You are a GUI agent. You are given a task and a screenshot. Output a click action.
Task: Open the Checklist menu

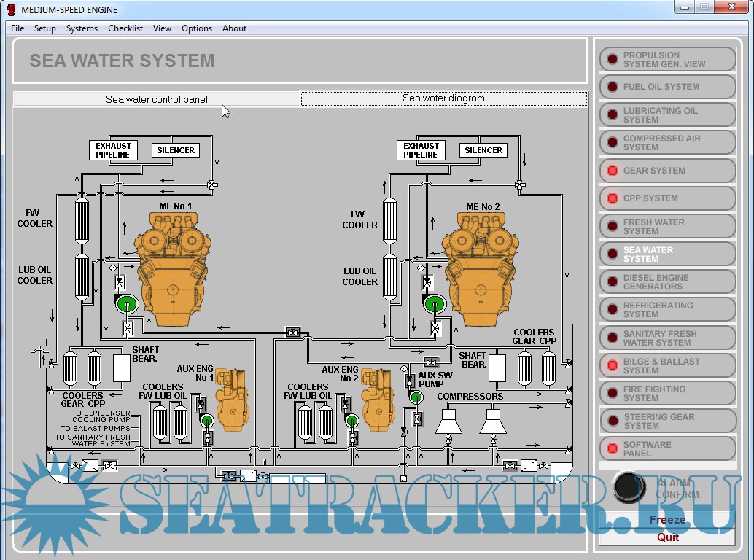coord(125,28)
